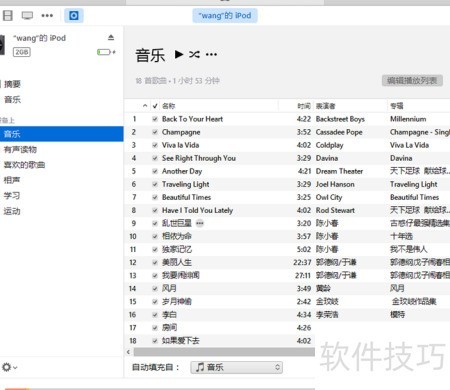
Task: Click the 编辑播放列表 button
Action: point(412,80)
